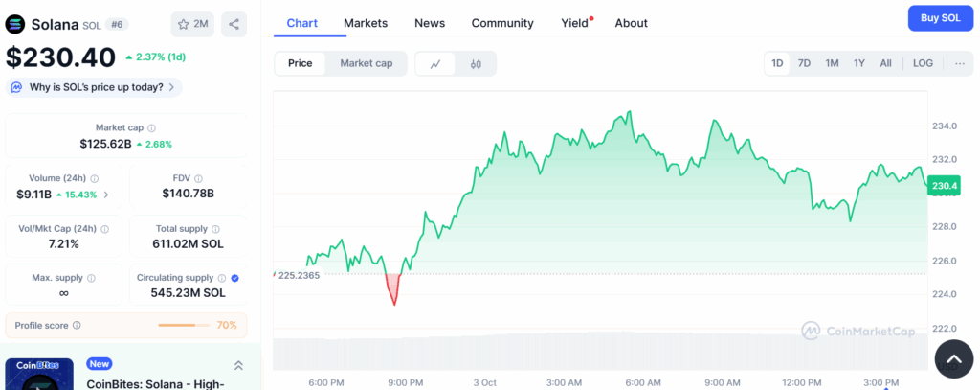Image resolution: width=980 pixels, height=390 pixels.
Task: Click the share icon next to Solana
Action: coord(234,24)
